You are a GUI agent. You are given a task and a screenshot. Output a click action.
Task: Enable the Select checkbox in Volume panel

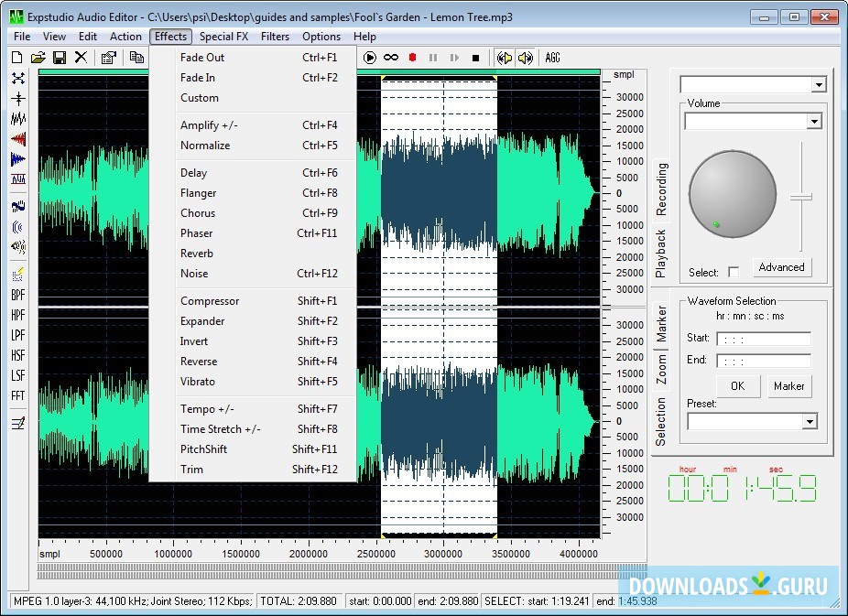pos(734,273)
